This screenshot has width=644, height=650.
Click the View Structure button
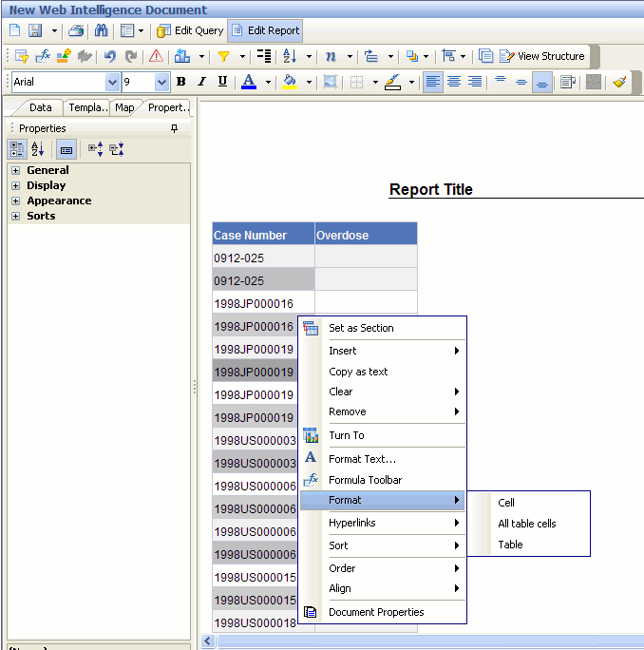coord(542,56)
